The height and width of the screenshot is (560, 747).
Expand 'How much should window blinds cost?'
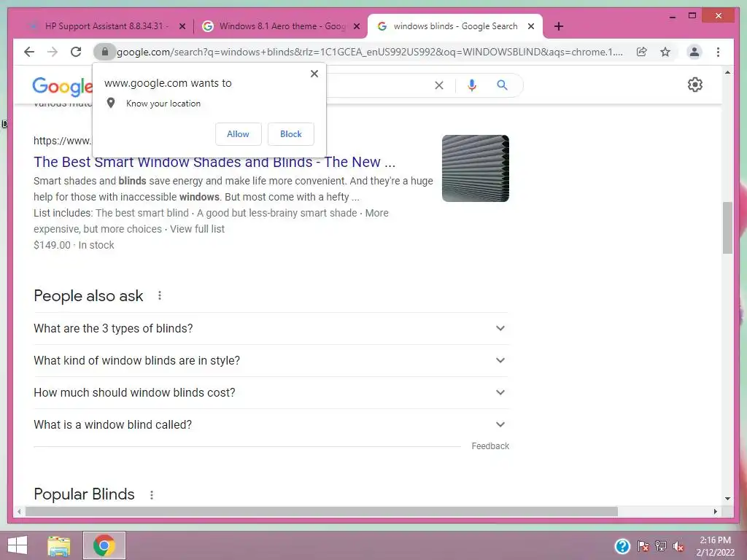coord(271,392)
